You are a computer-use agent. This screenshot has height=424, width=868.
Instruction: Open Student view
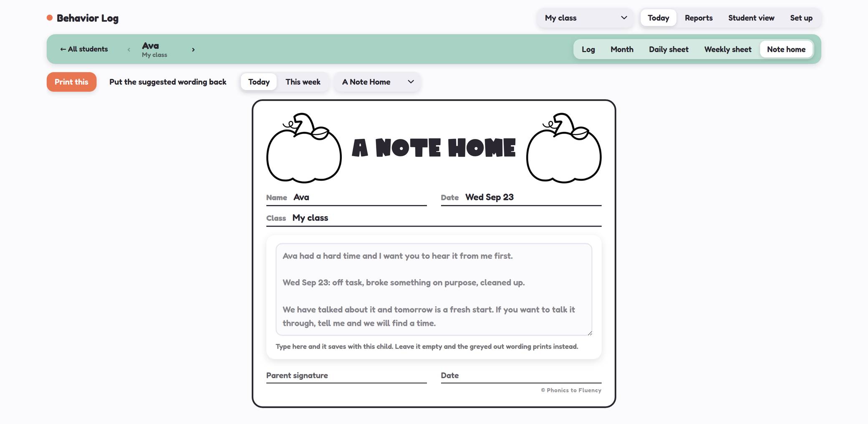point(751,18)
